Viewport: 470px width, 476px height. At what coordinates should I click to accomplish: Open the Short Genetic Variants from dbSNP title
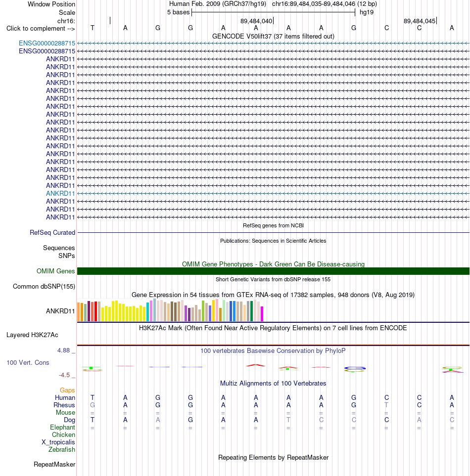click(x=273, y=279)
